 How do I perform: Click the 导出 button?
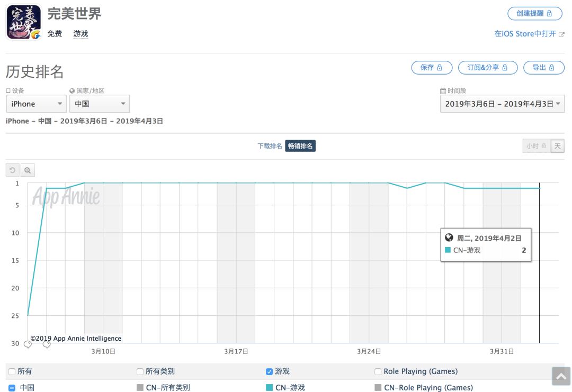[x=544, y=67]
